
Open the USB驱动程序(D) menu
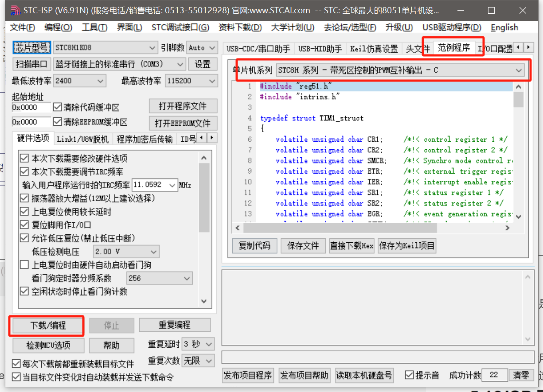(x=452, y=27)
